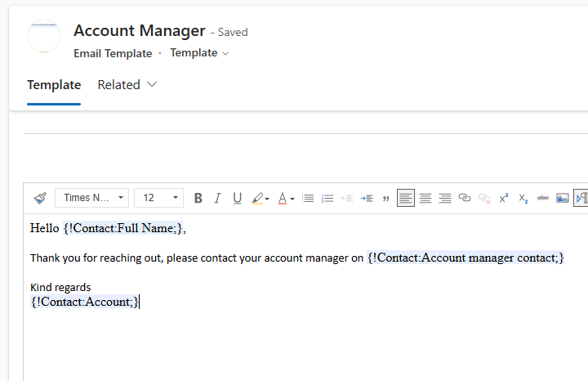Click the copy formatting paintbrush icon

40,198
